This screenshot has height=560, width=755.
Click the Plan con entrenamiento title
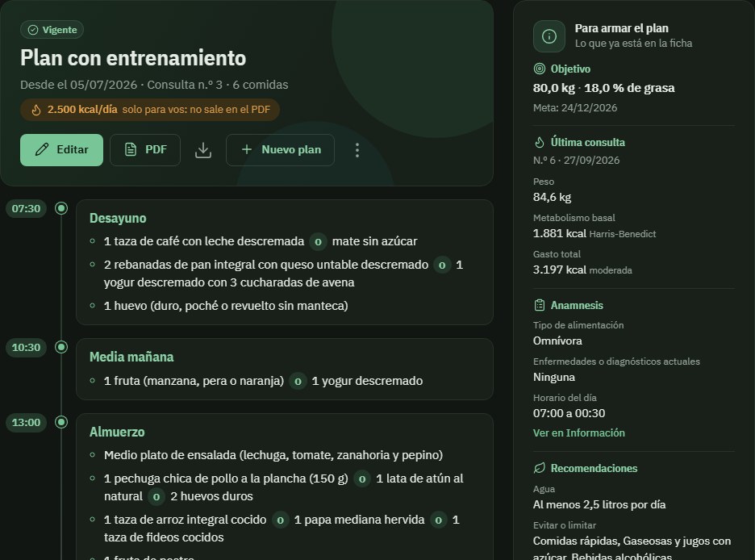click(133, 58)
